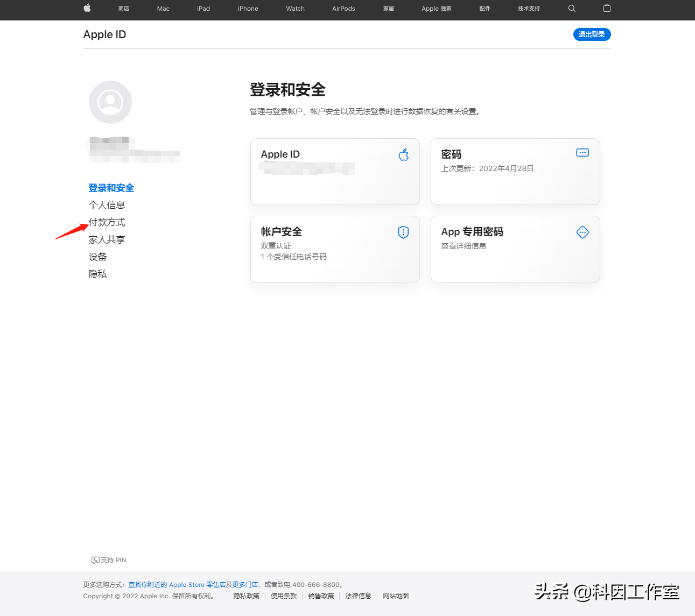Click the Apple icon in Apple ID card
The image size is (695, 616).
(x=403, y=155)
